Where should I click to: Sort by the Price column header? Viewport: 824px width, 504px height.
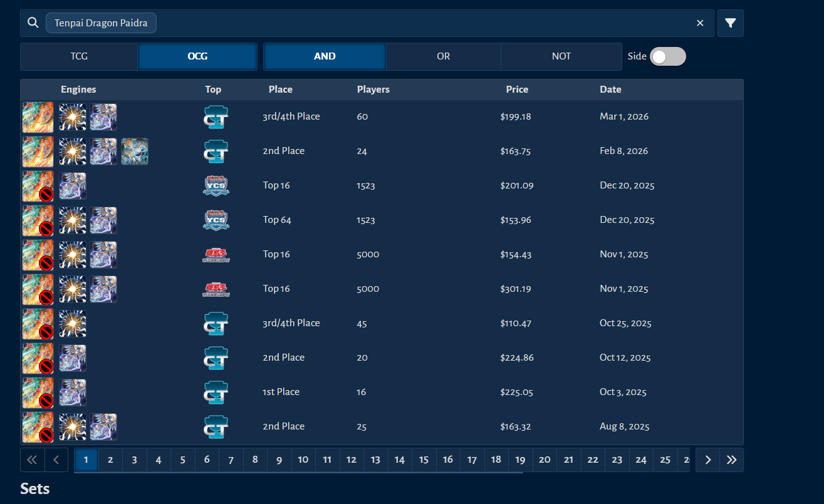click(517, 90)
